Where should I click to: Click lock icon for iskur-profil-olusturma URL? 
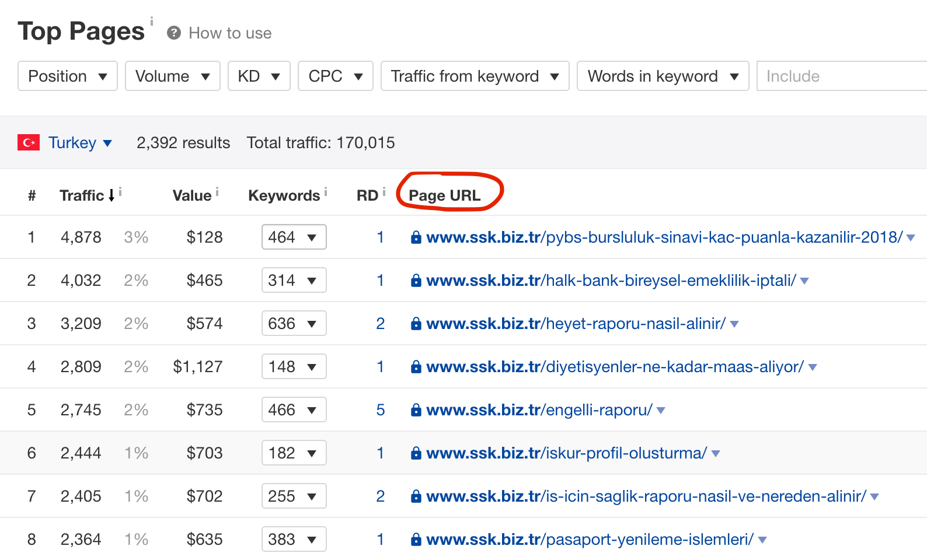click(416, 453)
